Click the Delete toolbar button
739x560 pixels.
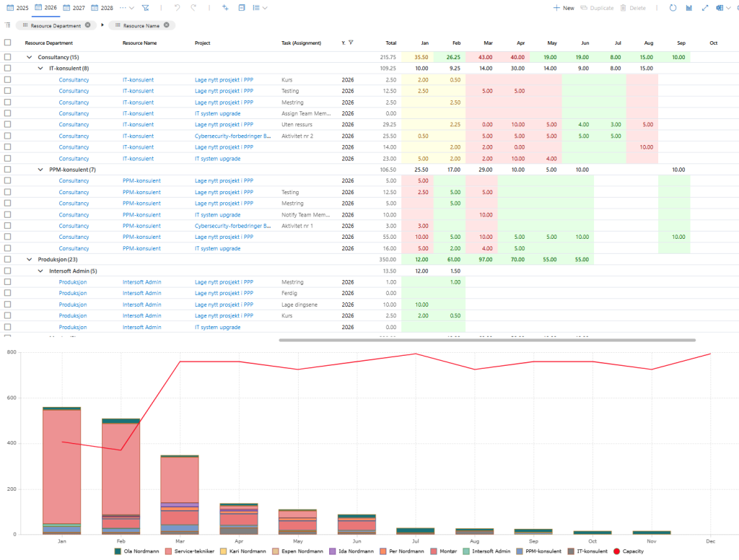tap(633, 8)
